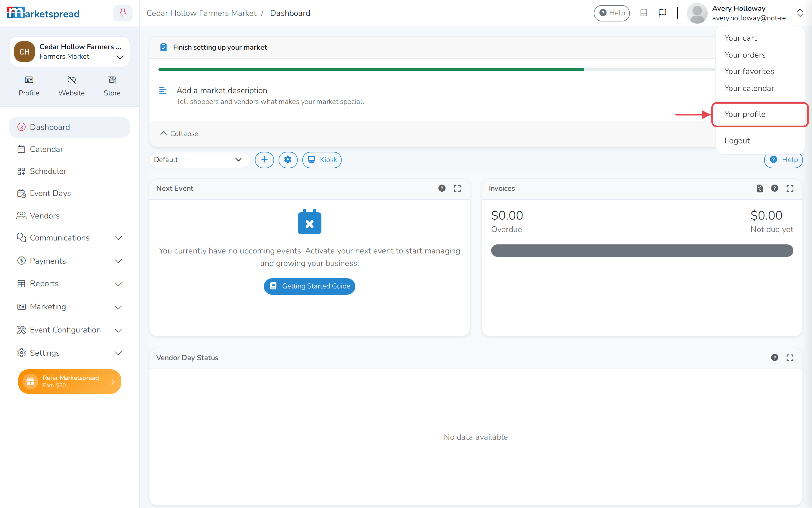Viewport: 812px width, 508px height.
Task: Click the flag icon in header
Action: (x=662, y=13)
